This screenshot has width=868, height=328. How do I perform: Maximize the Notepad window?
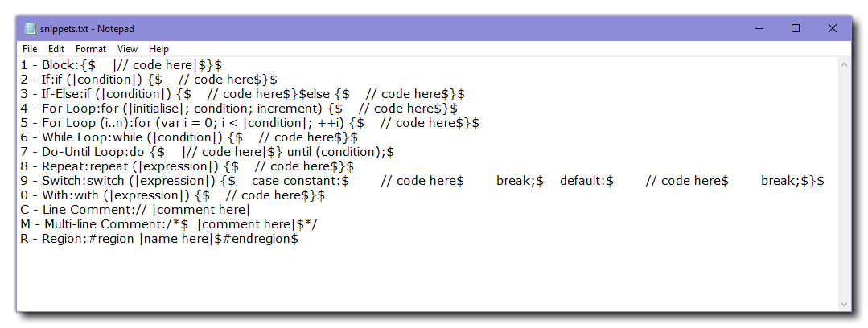796,28
